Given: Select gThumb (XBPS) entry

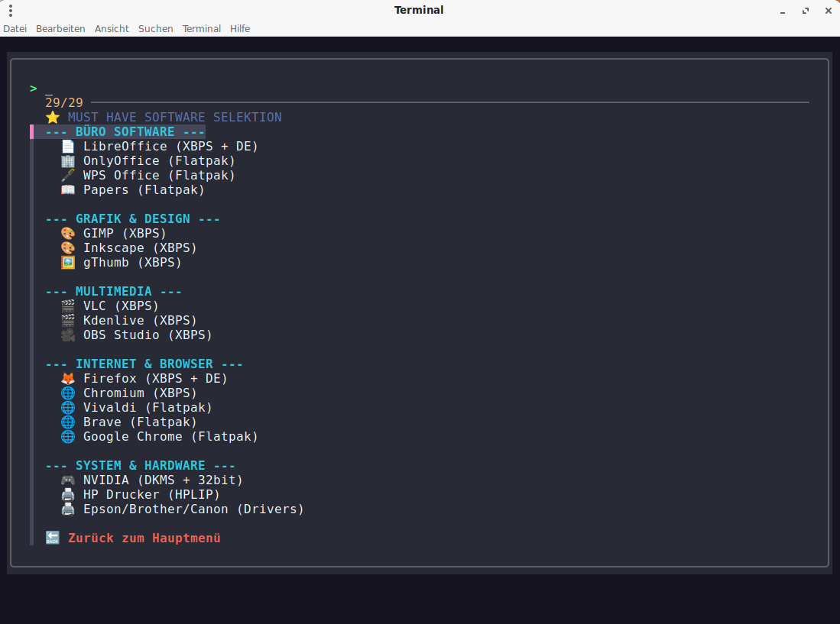Looking at the screenshot, I should point(132,262).
